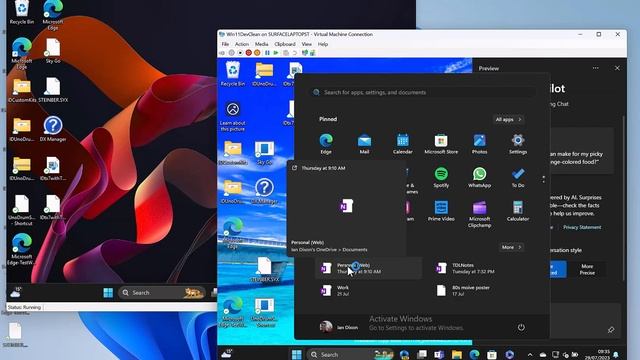
Task: Click the Copilot panel vertical scrollbar
Action: (623, 198)
